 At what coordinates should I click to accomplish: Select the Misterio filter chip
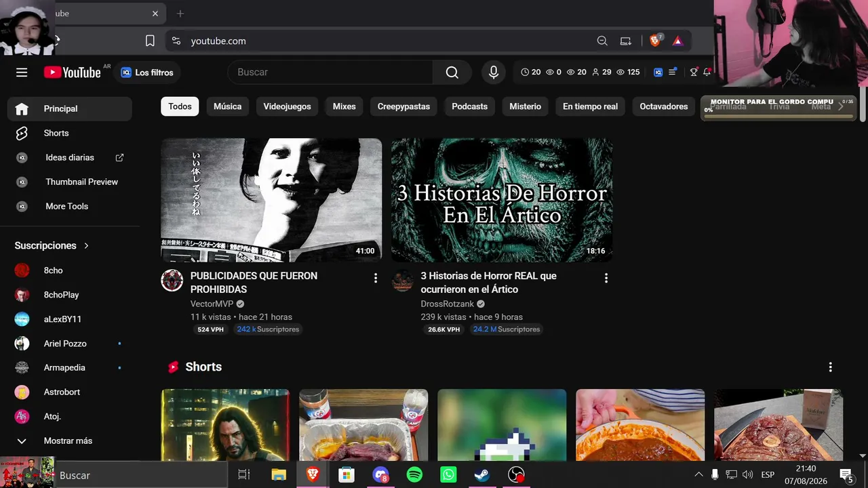click(526, 106)
